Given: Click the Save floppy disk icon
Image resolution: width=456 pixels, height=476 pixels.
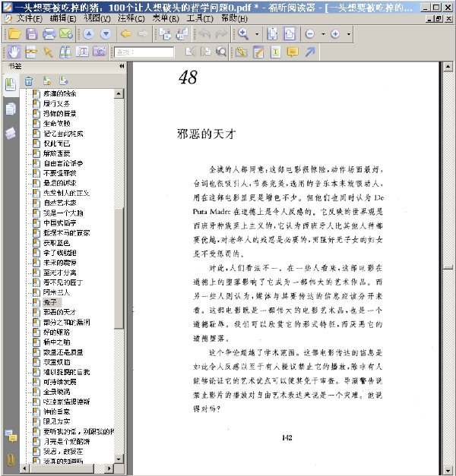Looking at the screenshot, I should pyautogui.click(x=32, y=33).
